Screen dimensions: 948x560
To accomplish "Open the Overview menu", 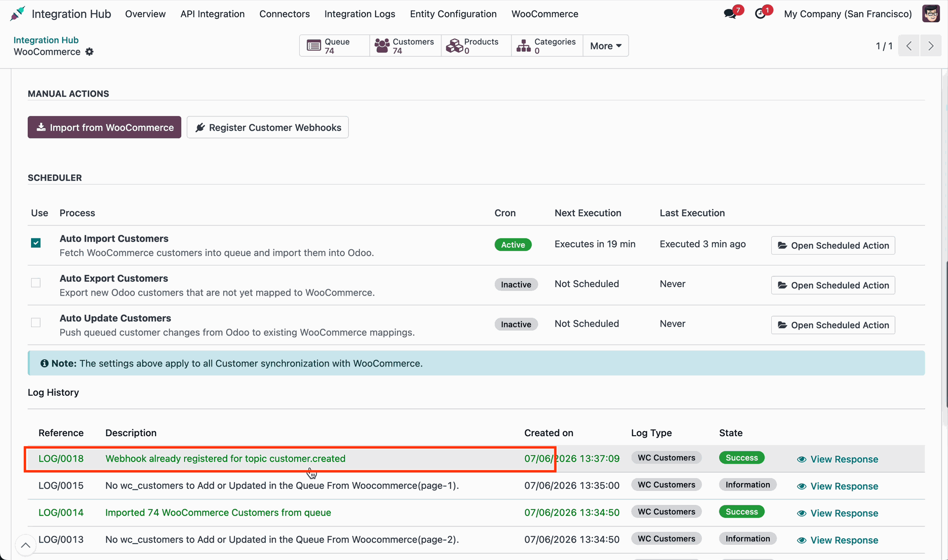I will (x=145, y=14).
